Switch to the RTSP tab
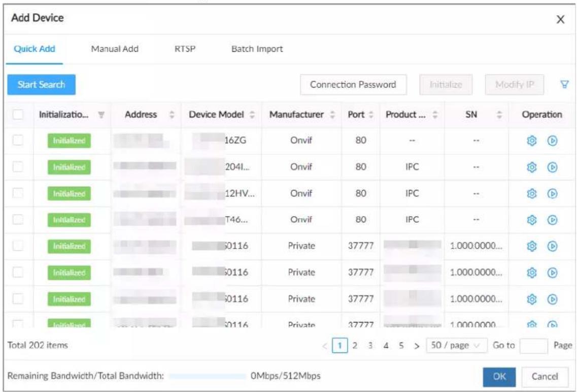 (185, 49)
